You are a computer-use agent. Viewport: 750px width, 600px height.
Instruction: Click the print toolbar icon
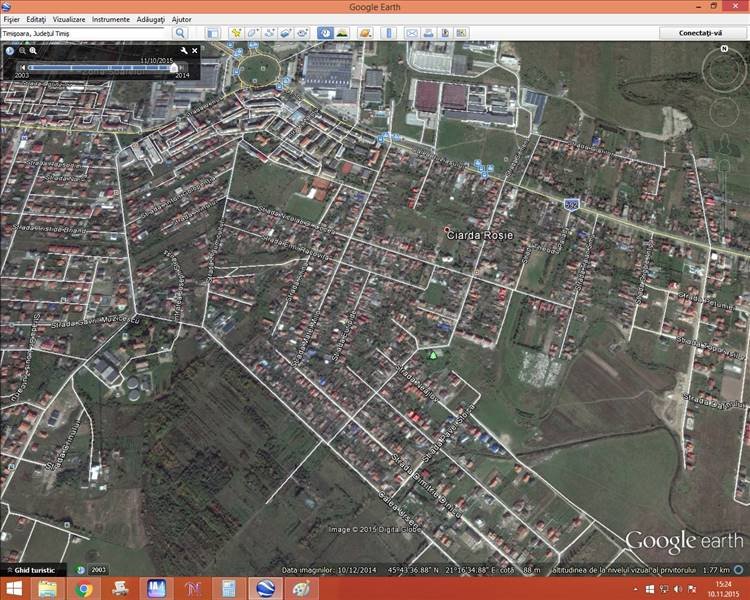point(427,33)
